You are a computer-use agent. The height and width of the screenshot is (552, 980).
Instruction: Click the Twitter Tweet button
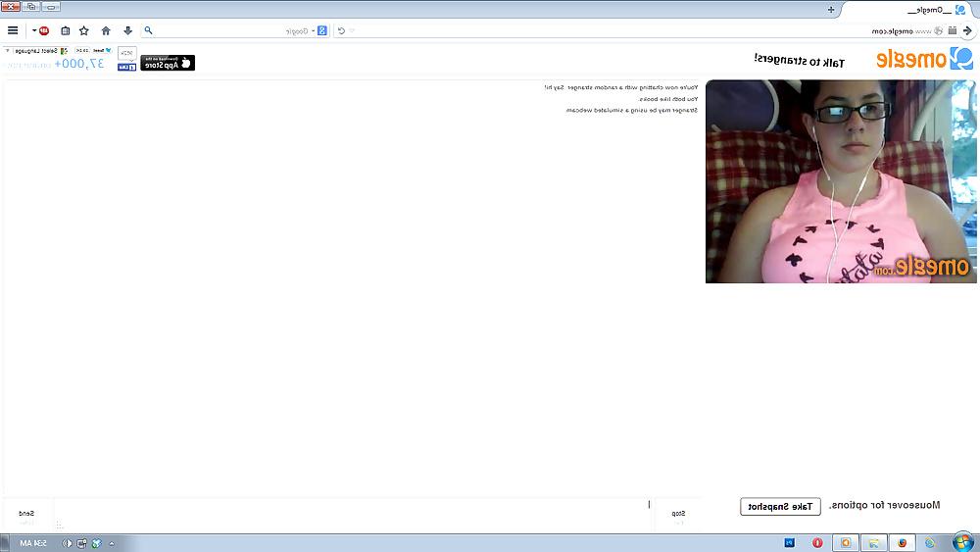point(103,50)
